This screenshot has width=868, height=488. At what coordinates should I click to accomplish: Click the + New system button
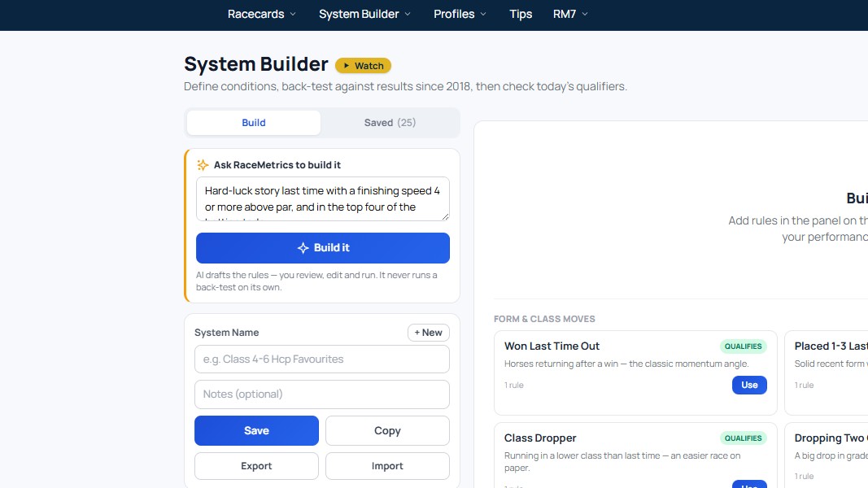[429, 333]
